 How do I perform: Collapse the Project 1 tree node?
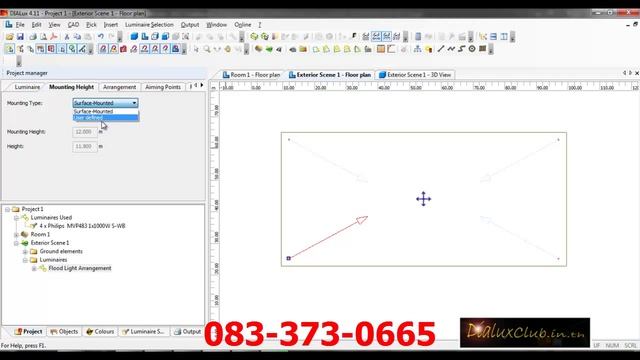[7, 209]
